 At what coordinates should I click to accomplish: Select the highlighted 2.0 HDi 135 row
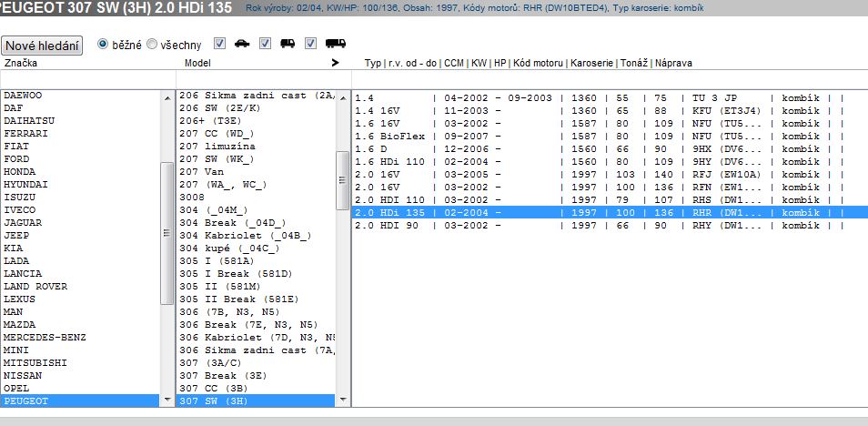click(610, 213)
